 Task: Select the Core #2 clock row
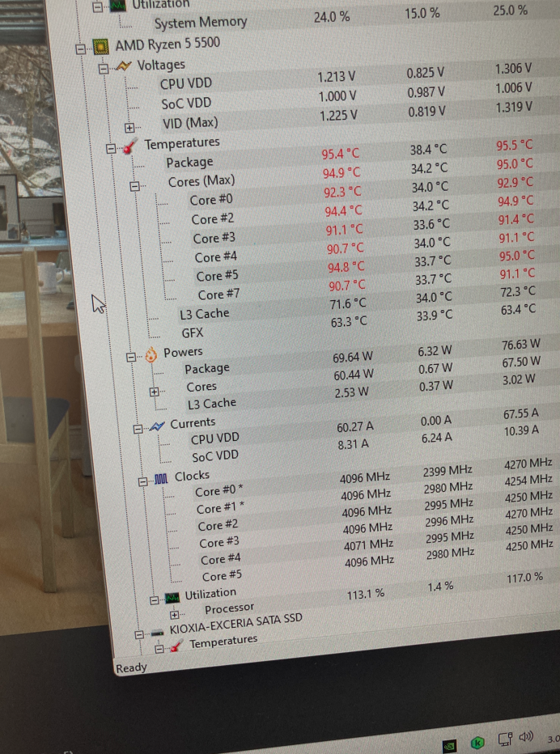click(218, 525)
